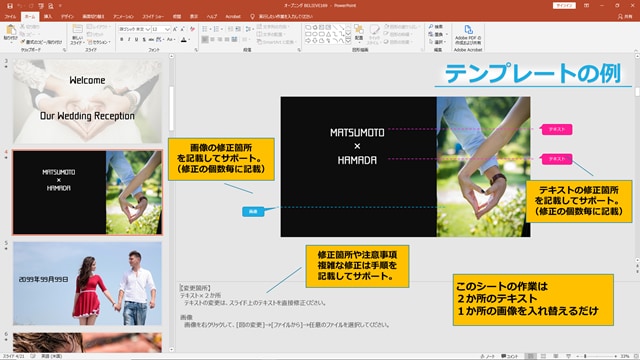This screenshot has height=360, width=640.
Task: Switch to the Animations tab
Action: pos(123,17)
